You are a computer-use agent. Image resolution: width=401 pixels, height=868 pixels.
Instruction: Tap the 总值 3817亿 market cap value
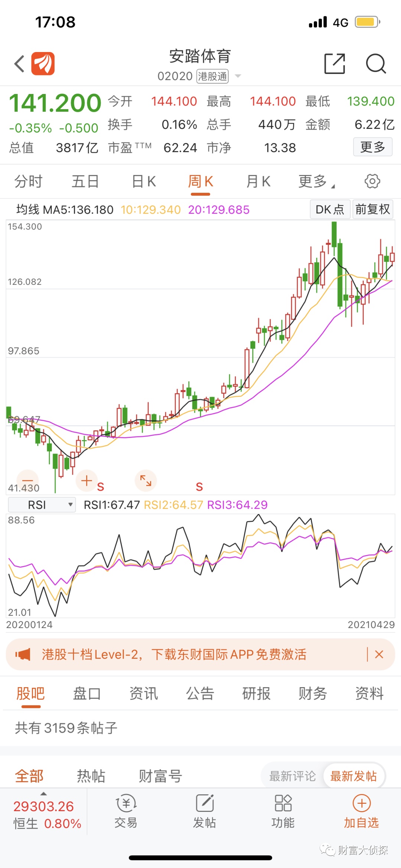tap(77, 148)
